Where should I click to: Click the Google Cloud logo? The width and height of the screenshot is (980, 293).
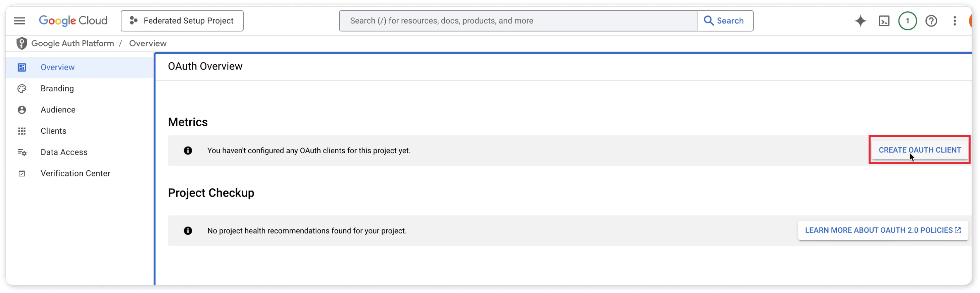[73, 20]
